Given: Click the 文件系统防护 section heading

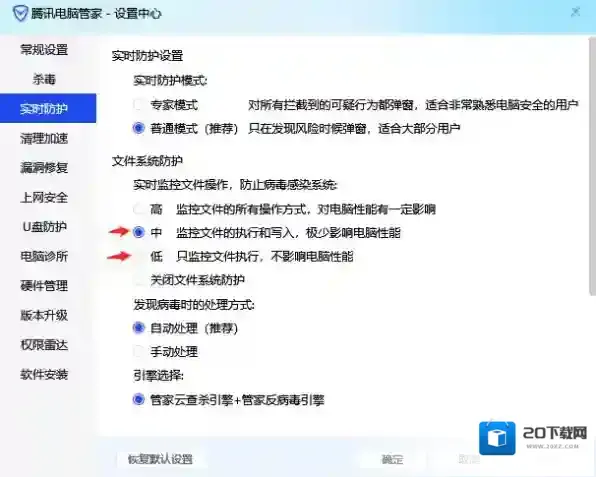Looking at the screenshot, I should coord(147,161).
